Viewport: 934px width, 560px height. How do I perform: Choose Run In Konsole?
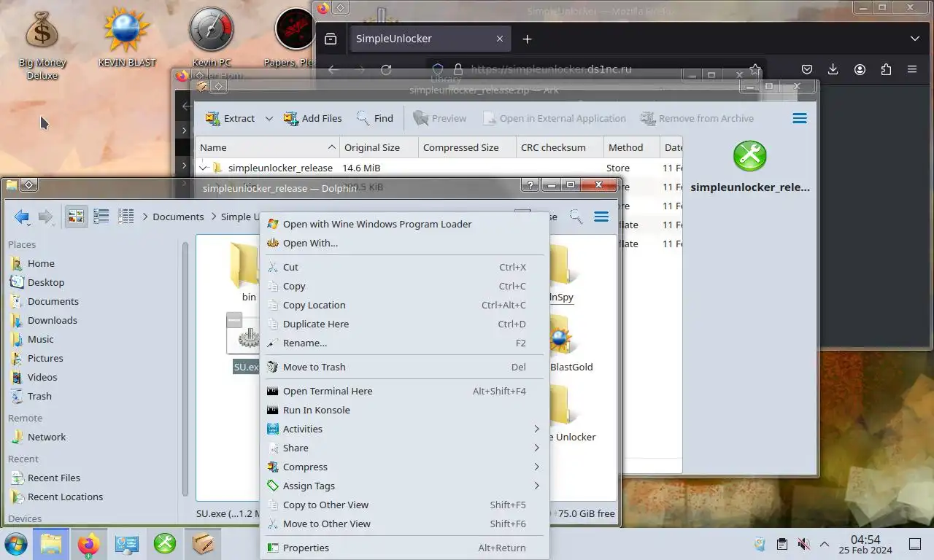pyautogui.click(x=404, y=410)
